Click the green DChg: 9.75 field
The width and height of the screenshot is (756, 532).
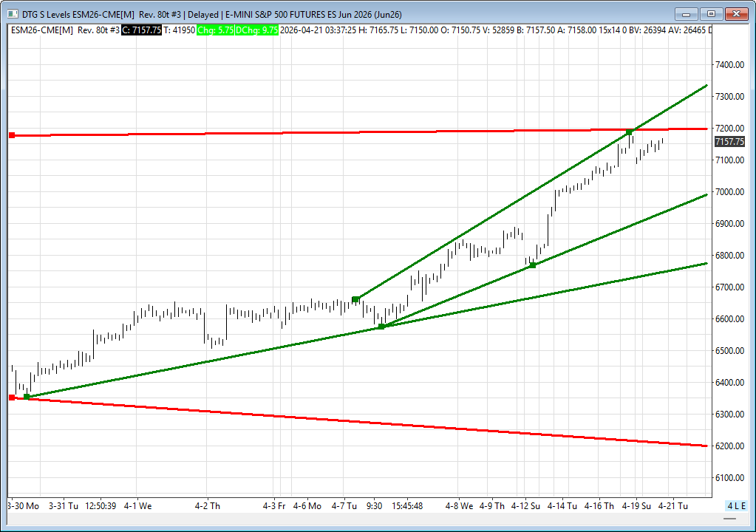point(258,30)
